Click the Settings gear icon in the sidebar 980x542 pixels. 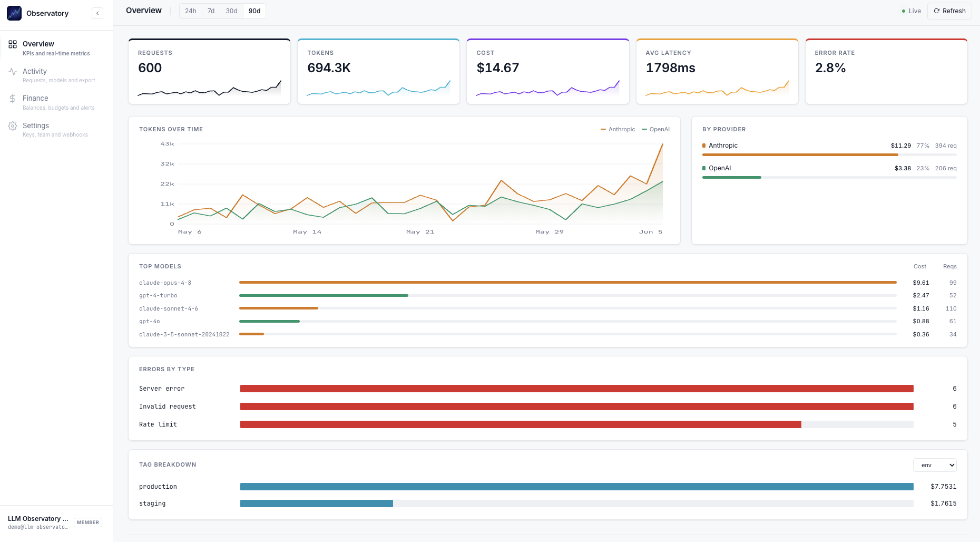pos(13,126)
